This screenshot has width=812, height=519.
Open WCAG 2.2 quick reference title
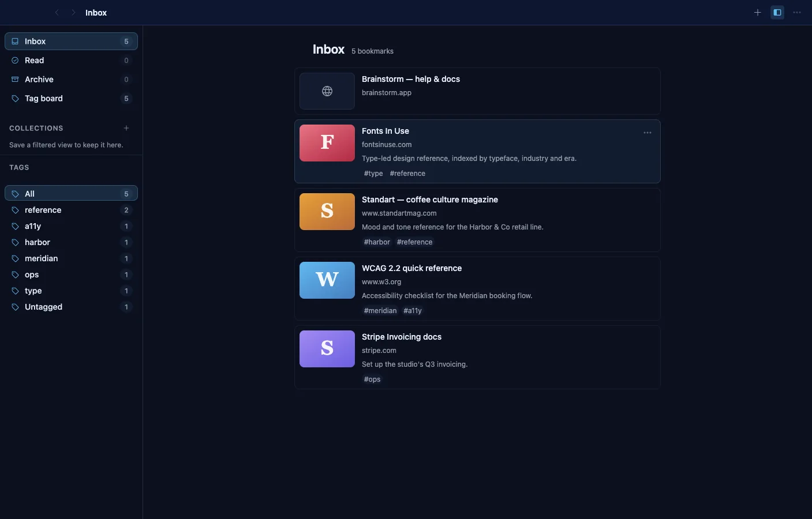[x=411, y=268]
